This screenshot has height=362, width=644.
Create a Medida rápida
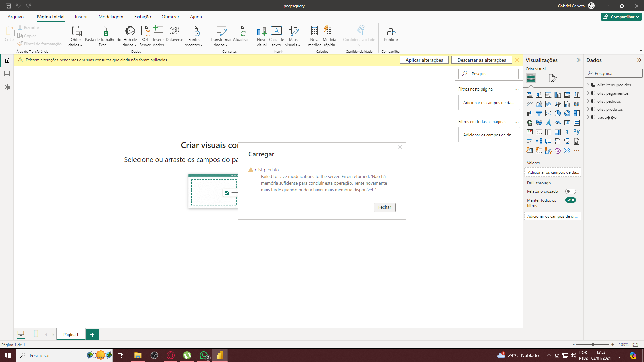[329, 36]
